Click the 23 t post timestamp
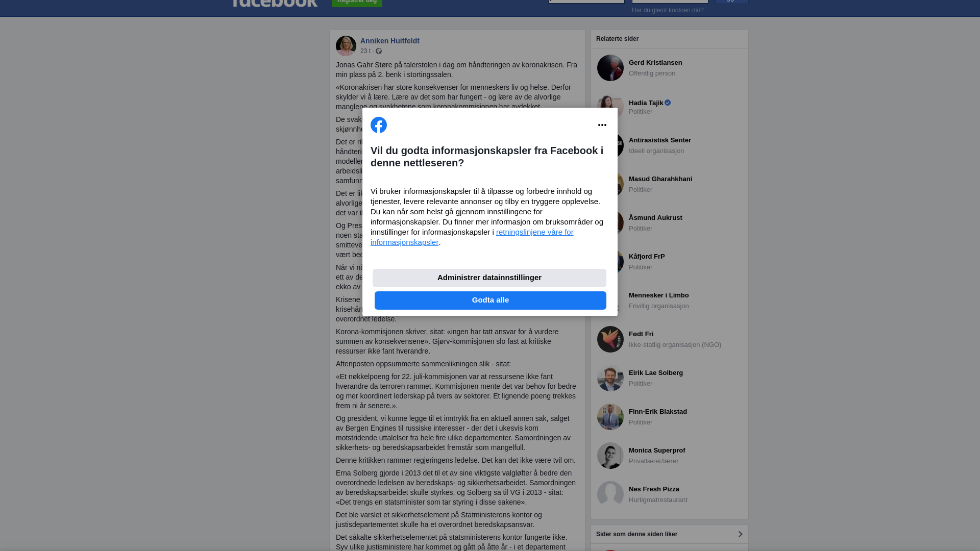This screenshot has height=551, width=980. tap(365, 51)
